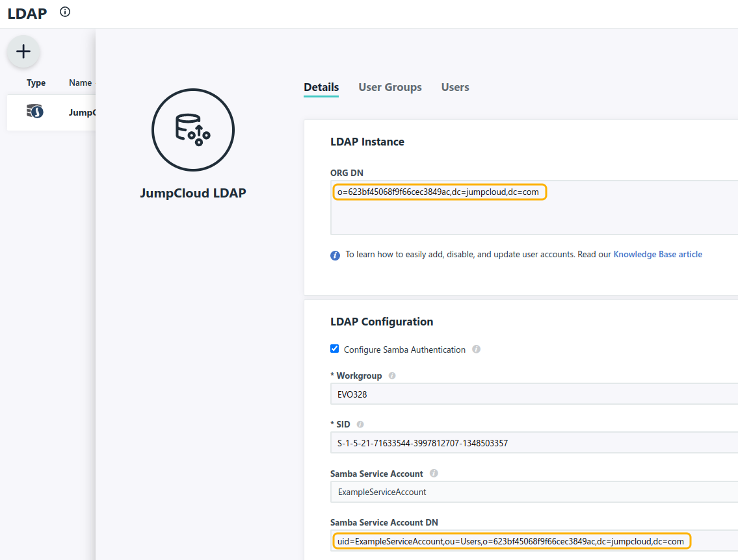The height and width of the screenshot is (560, 738).
Task: Click the large JumpCloud LDAP database logo
Action: [193, 130]
